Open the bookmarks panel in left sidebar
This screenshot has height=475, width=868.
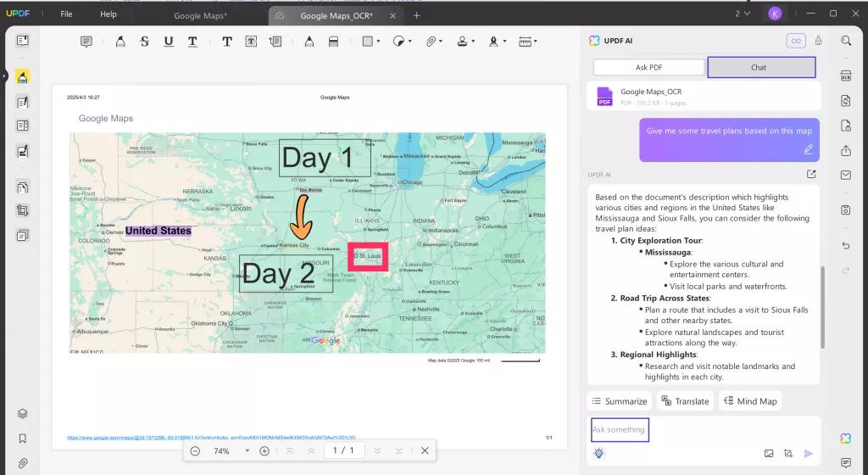point(23,439)
